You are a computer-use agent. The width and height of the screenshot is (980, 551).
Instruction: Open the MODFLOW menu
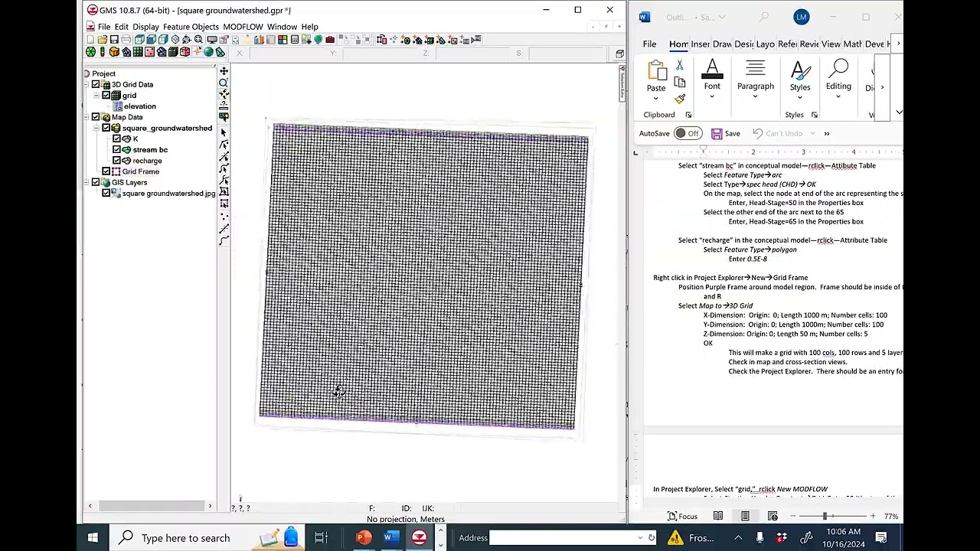coord(243,27)
